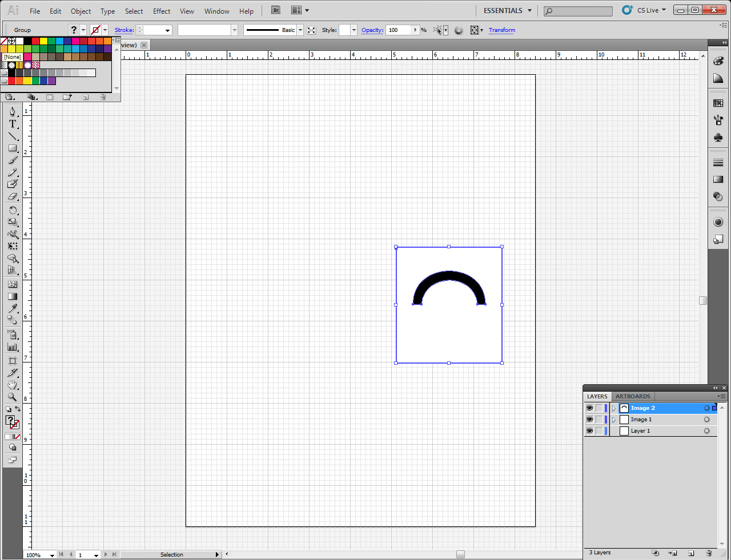731x560 pixels.
Task: Target the Image 1 layer circle
Action: coord(706,420)
